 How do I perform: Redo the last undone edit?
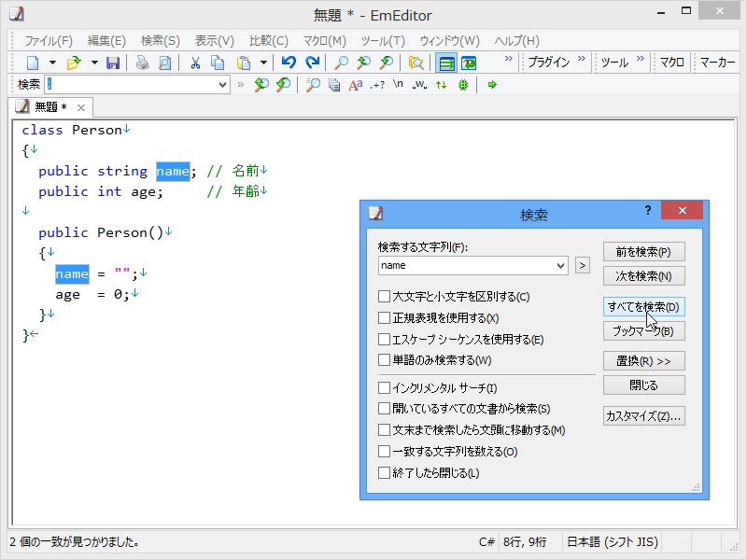point(313,63)
